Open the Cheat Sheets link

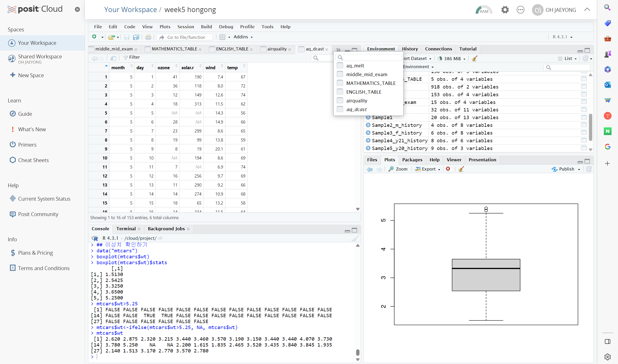point(33,160)
